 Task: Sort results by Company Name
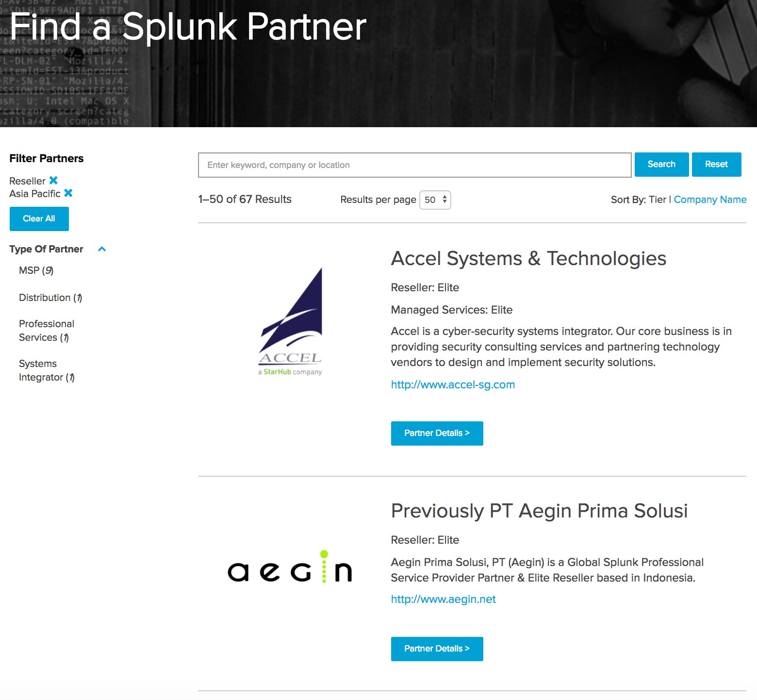coord(710,200)
